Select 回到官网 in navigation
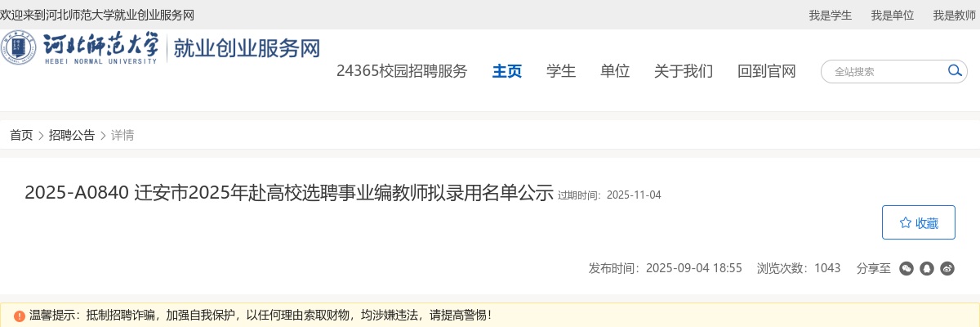 [x=767, y=71]
